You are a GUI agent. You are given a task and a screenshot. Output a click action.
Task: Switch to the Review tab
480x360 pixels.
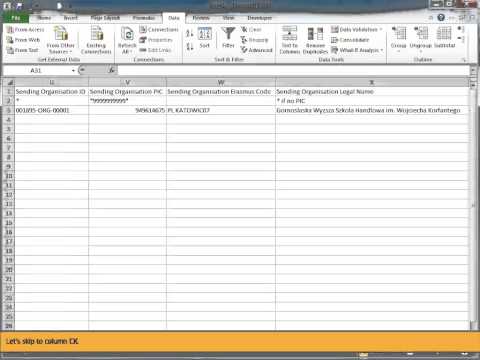tap(201, 18)
